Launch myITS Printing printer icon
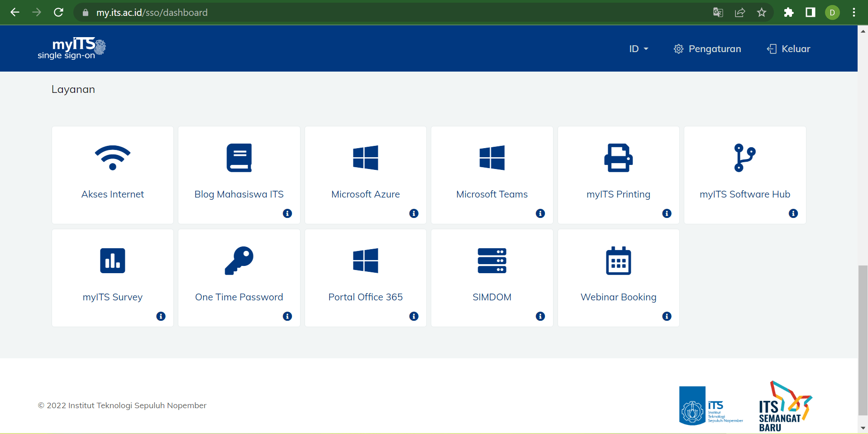This screenshot has width=868, height=434. click(x=618, y=158)
